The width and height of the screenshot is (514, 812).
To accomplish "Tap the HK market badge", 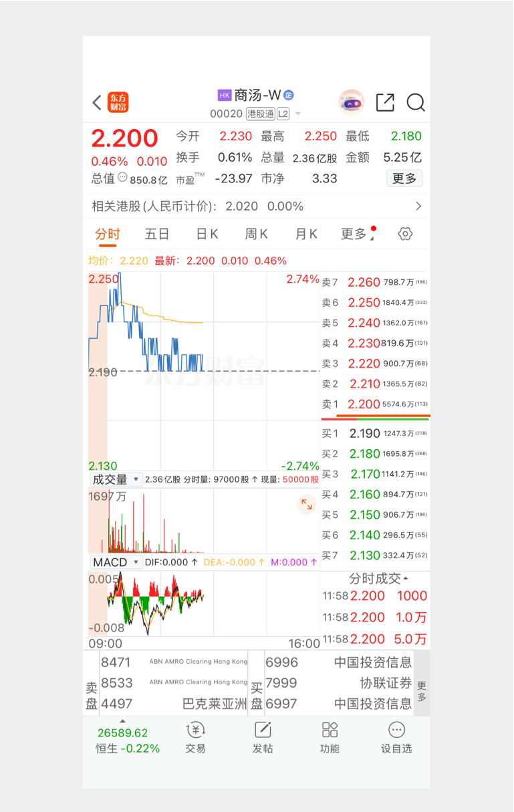I will (225, 96).
